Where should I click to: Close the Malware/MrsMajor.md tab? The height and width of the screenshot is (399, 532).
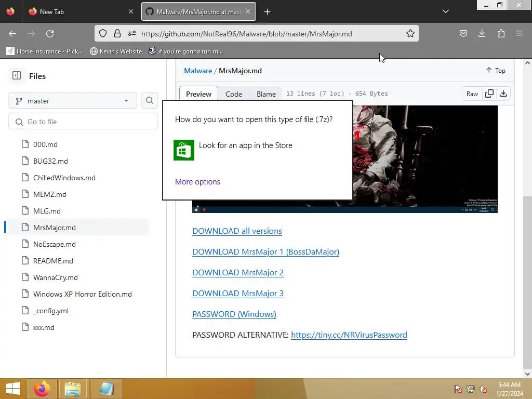(248, 11)
